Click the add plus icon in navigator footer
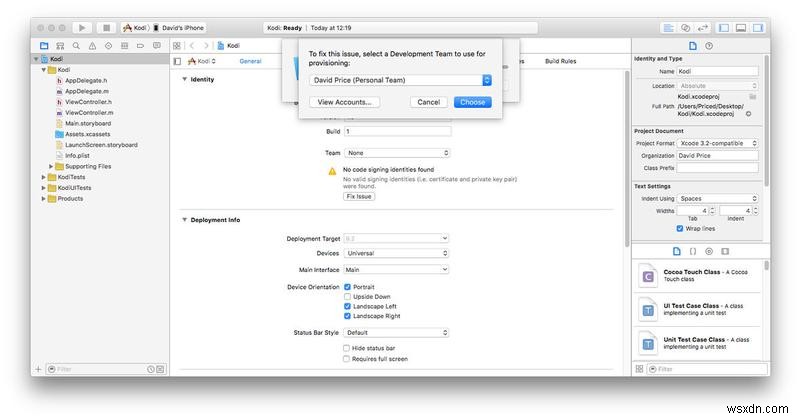The image size is (800, 419). (x=38, y=369)
